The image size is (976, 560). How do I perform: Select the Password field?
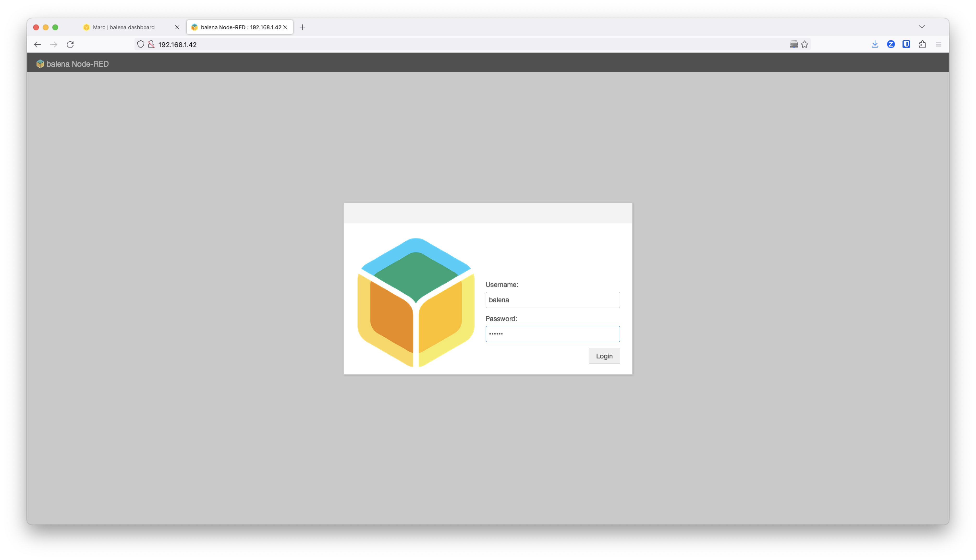click(x=552, y=334)
